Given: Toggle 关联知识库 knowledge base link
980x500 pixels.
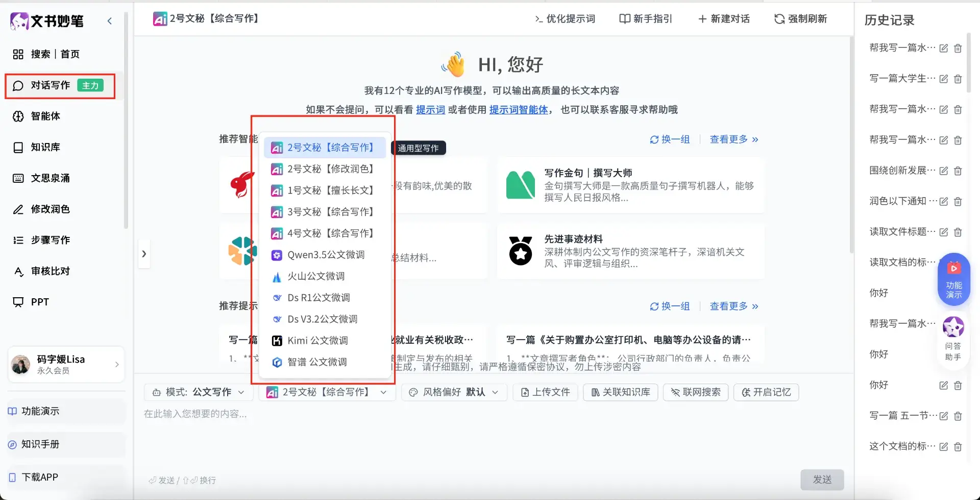Looking at the screenshot, I should (x=620, y=392).
